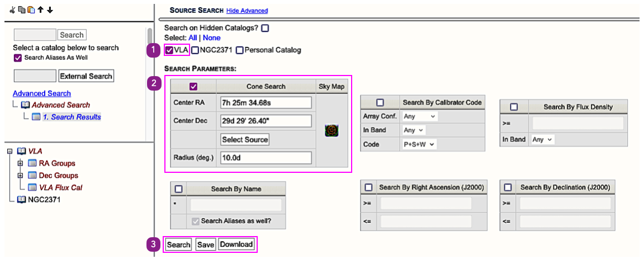
Task: Uncheck the VLA catalog checkbox
Action: [x=169, y=50]
